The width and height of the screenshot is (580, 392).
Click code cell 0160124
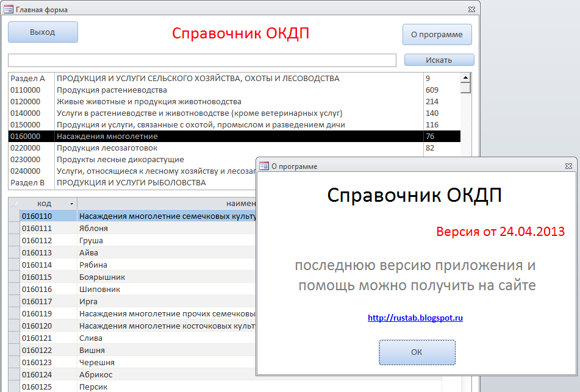48,374
